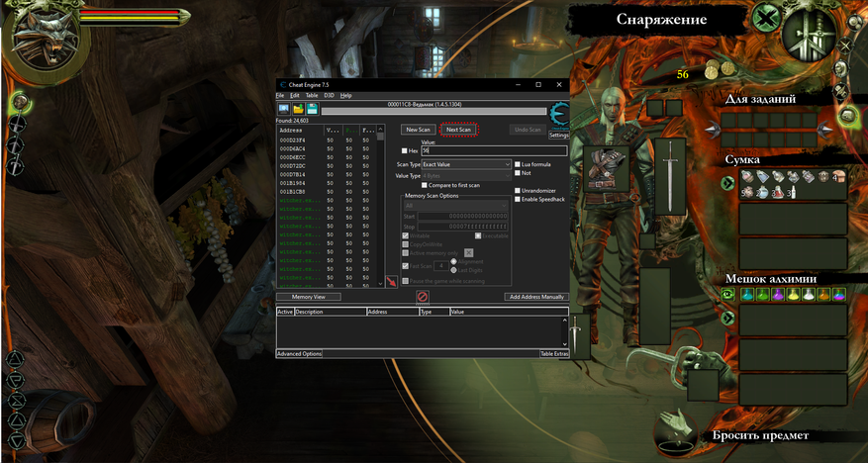This screenshot has height=463, width=868.
Task: Click Geralt's wolf medallion portrait
Action: [47, 39]
